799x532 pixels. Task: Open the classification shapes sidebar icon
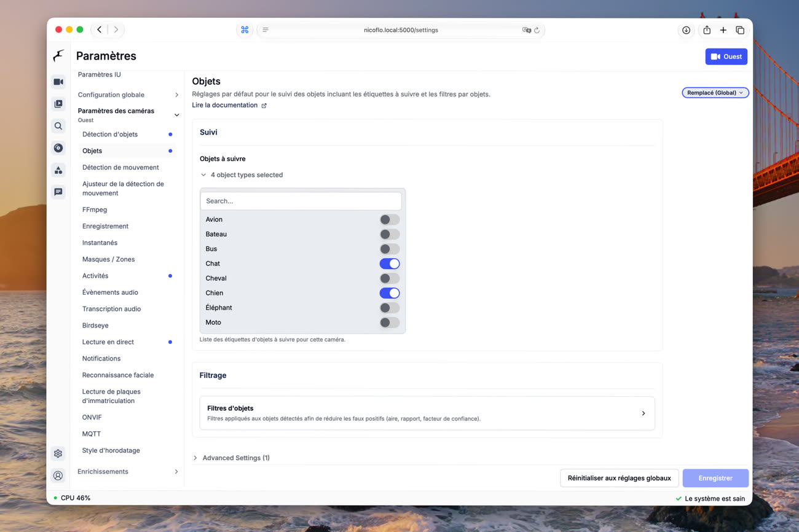tap(58, 170)
